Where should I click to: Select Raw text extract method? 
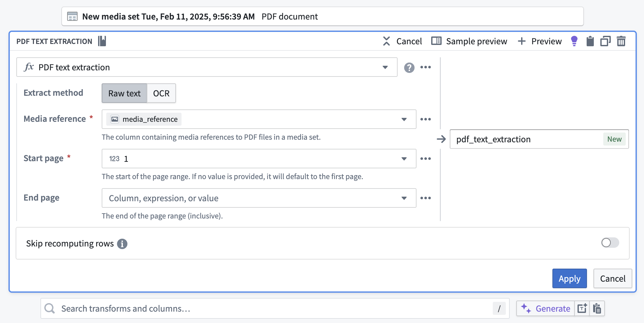coord(124,93)
